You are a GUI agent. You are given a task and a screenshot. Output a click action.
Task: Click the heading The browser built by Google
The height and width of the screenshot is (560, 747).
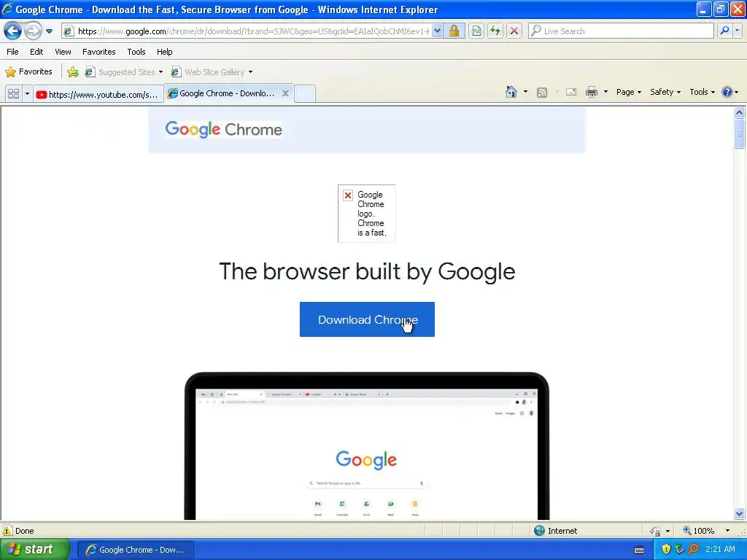(367, 272)
